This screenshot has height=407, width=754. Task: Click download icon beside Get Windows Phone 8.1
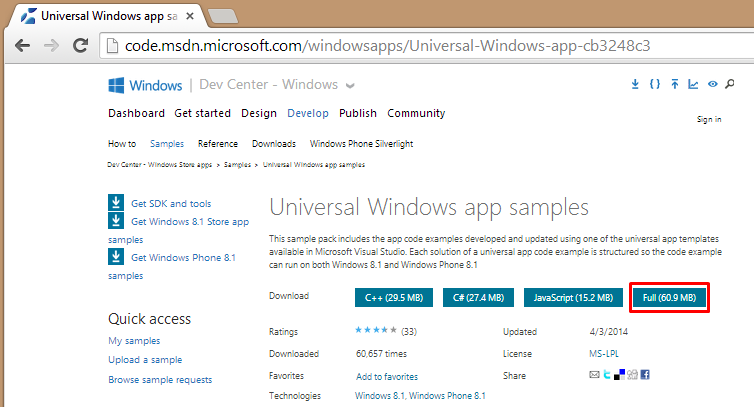pyautogui.click(x=116, y=256)
